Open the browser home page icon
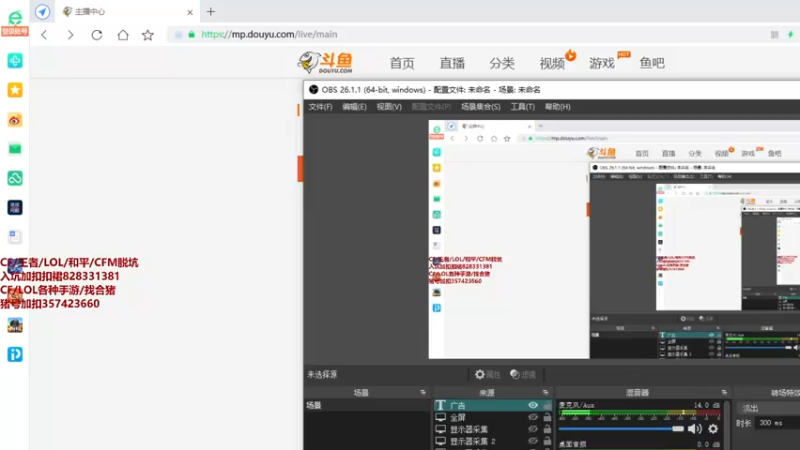Viewport: 800px width, 450px height. (123, 35)
